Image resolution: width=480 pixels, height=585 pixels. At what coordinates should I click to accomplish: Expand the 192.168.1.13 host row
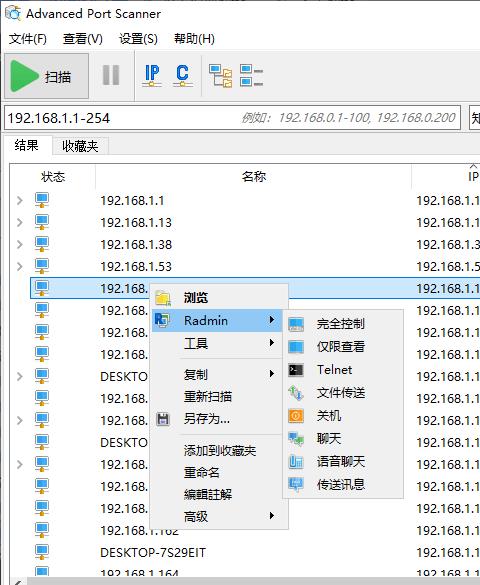pyautogui.click(x=20, y=223)
